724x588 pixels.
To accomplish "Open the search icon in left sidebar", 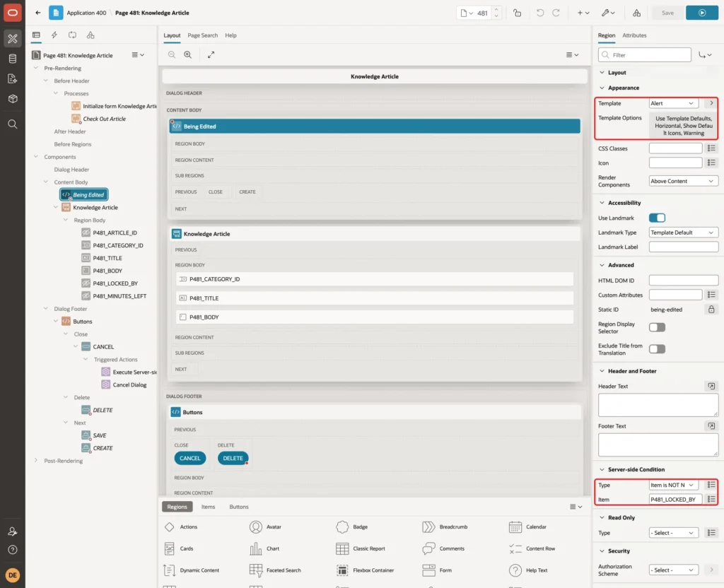I will point(13,124).
